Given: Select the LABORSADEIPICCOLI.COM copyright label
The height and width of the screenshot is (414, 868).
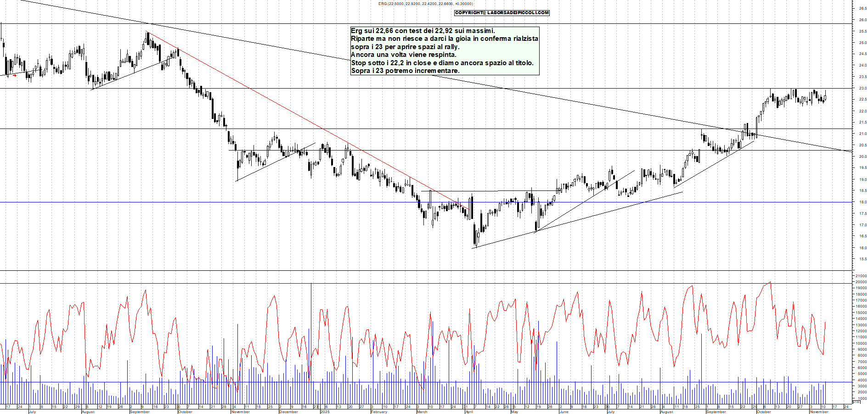Looking at the screenshot, I should [x=502, y=13].
